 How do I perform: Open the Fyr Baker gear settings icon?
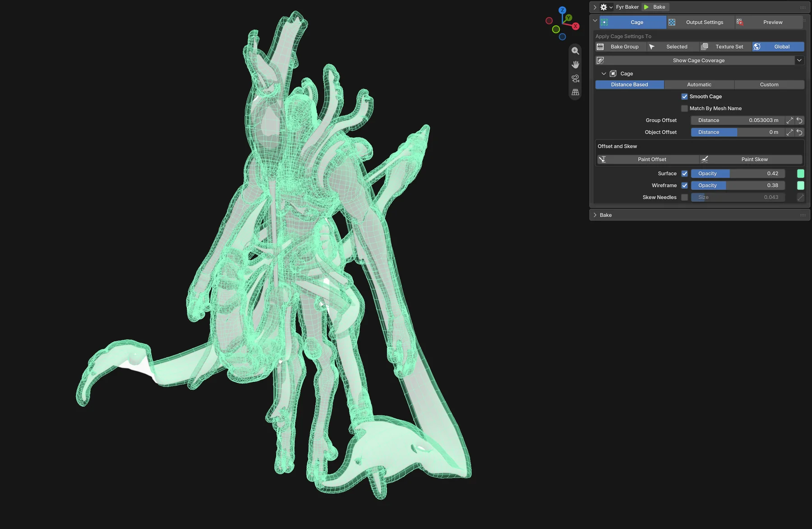[604, 7]
